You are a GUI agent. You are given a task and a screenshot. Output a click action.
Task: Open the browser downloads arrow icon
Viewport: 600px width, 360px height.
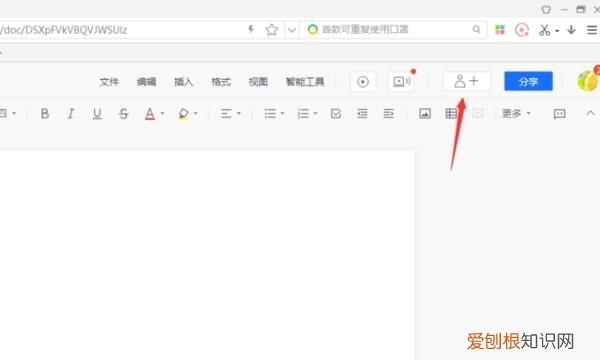(571, 29)
